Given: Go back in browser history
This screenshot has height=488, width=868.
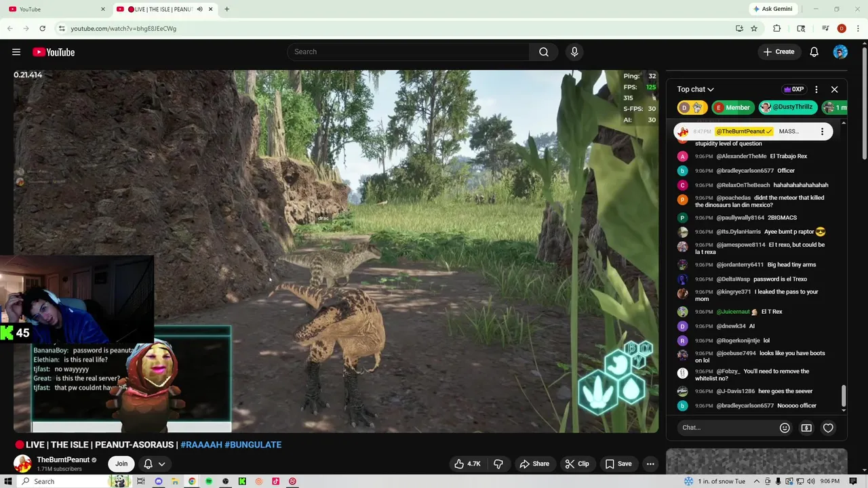Looking at the screenshot, I should 10,28.
